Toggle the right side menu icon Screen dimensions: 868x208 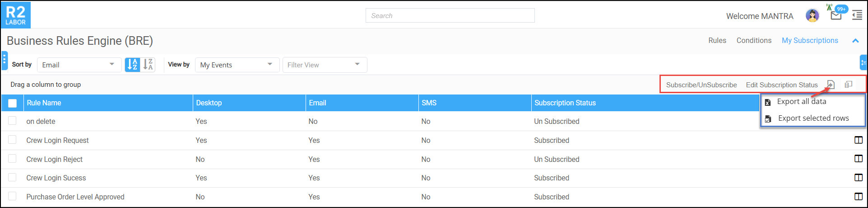[x=857, y=15]
